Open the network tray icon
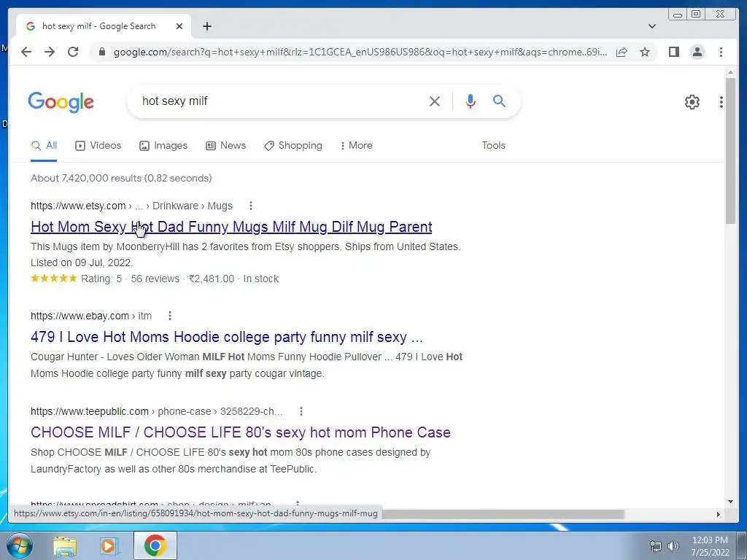The image size is (747, 560). pyautogui.click(x=656, y=546)
